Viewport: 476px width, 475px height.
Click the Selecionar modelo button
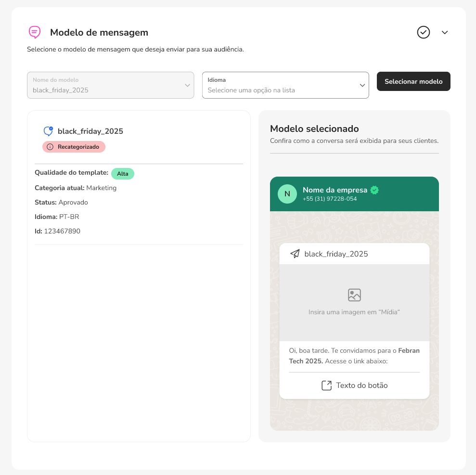coord(413,81)
